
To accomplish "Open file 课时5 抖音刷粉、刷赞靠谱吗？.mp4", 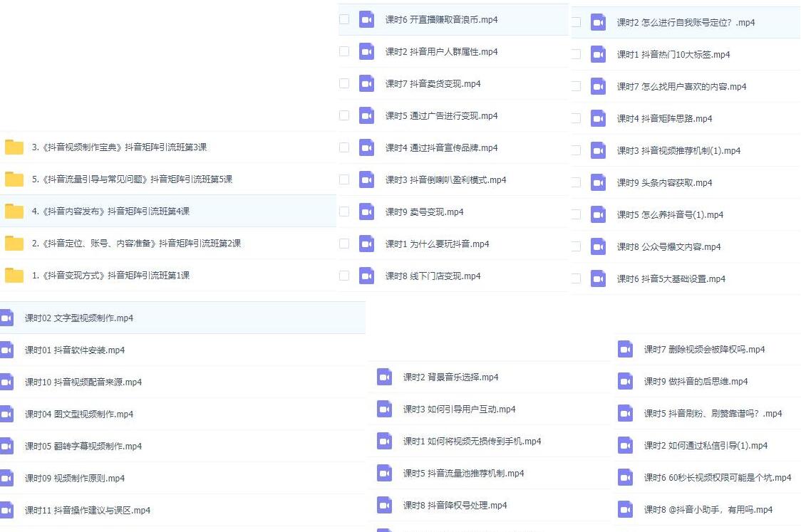I will [713, 414].
